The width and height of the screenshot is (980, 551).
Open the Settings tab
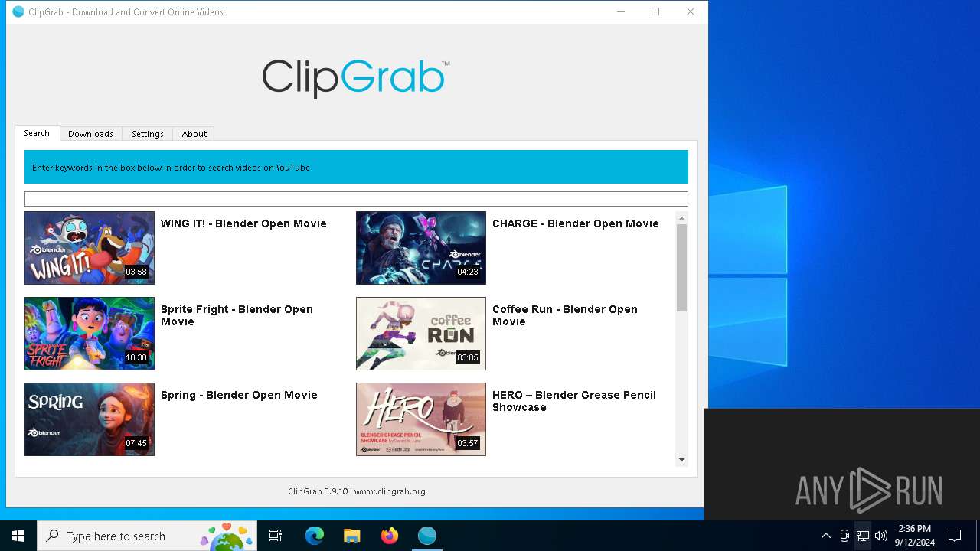(x=148, y=134)
